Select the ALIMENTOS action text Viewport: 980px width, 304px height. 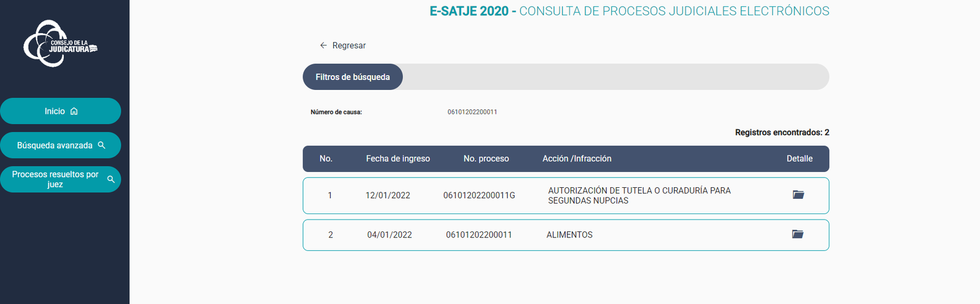[570, 235]
